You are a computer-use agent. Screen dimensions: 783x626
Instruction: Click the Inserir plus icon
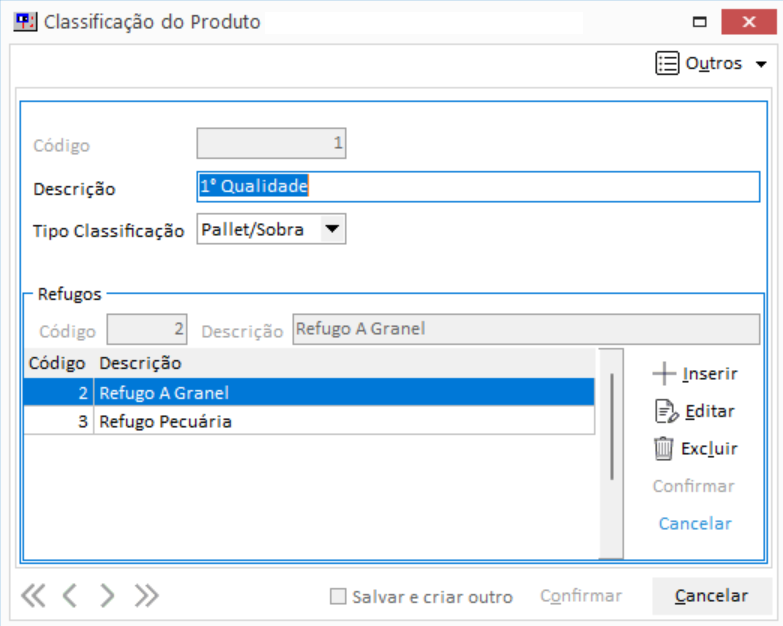point(664,374)
